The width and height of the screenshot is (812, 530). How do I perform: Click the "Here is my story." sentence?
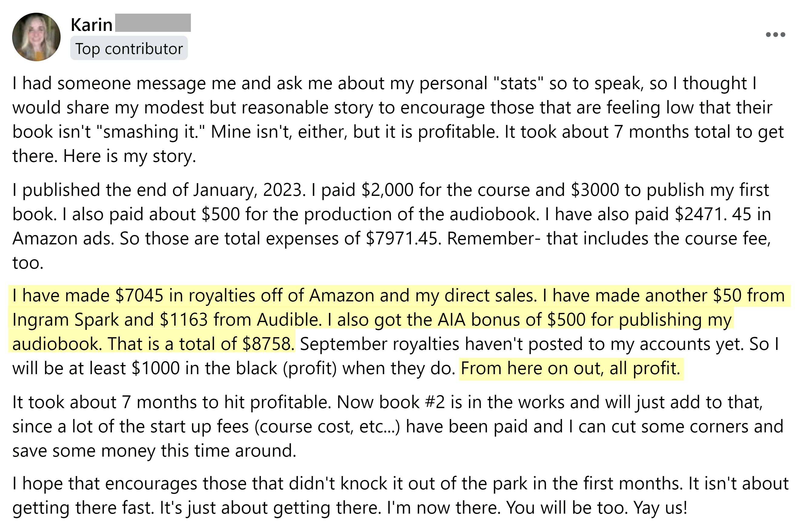tap(130, 156)
